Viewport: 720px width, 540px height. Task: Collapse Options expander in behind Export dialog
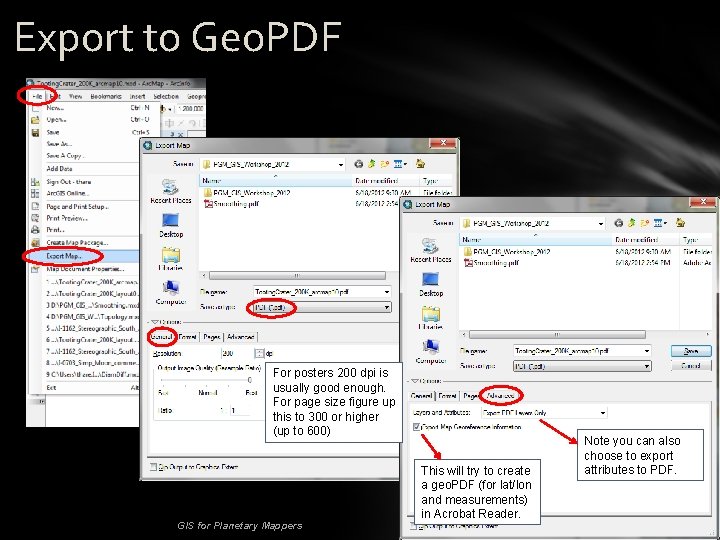pos(155,322)
